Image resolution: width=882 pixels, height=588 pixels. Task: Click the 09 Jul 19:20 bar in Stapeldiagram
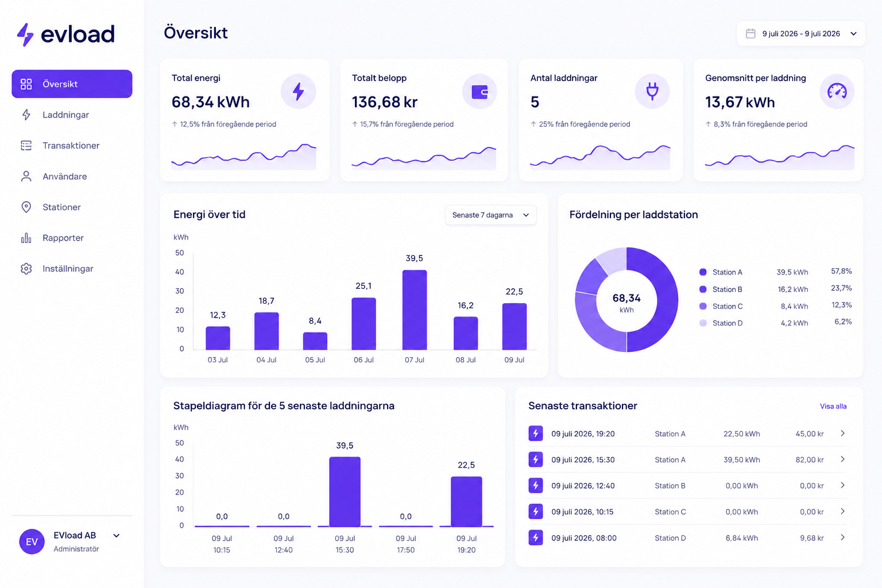[x=466, y=501]
